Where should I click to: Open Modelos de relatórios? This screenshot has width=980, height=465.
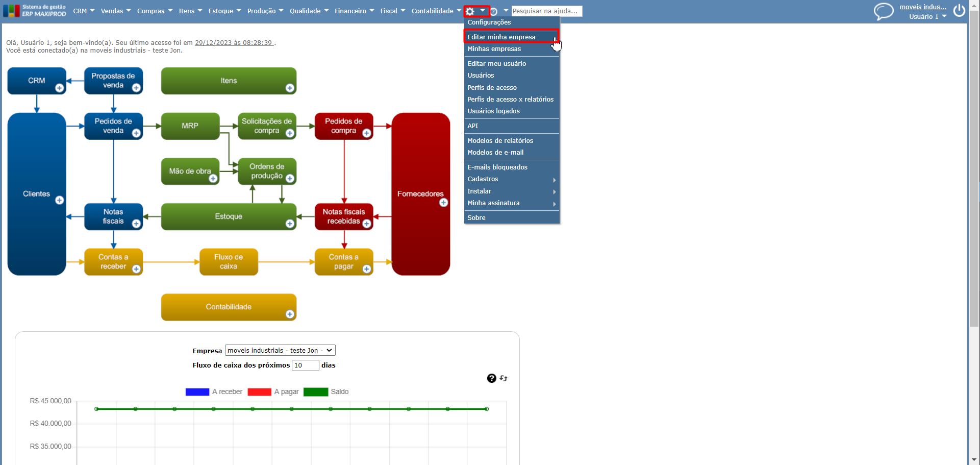pyautogui.click(x=512, y=141)
